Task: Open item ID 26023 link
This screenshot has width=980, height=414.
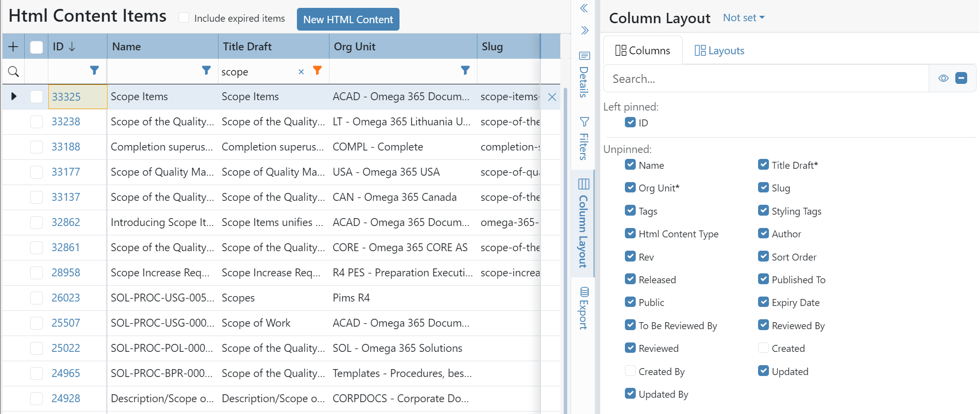Action: point(66,298)
